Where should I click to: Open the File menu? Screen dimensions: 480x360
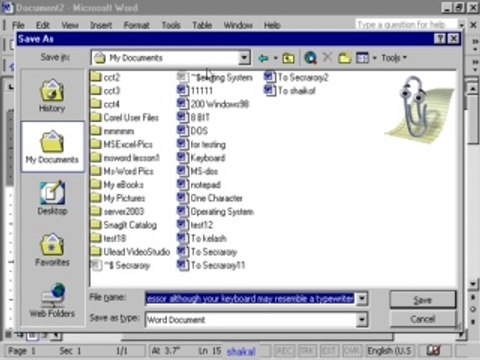(x=18, y=25)
